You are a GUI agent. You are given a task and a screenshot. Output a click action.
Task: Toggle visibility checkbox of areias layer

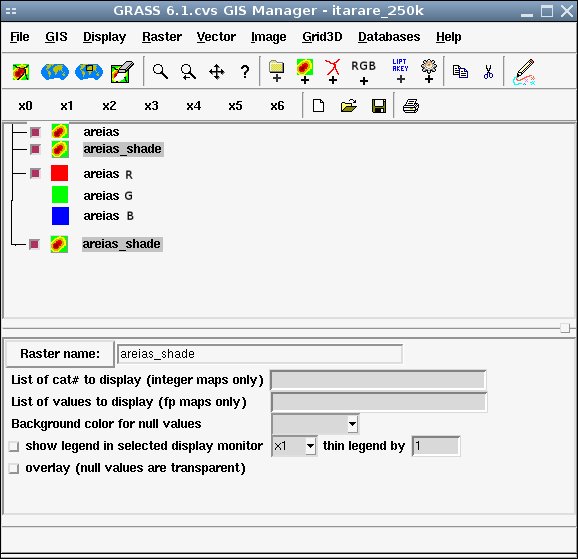35,132
